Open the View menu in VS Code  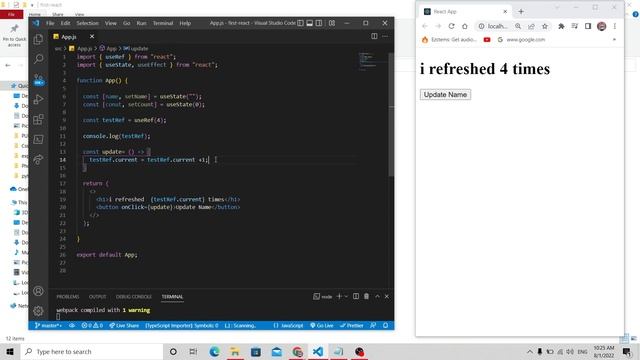[x=111, y=23]
